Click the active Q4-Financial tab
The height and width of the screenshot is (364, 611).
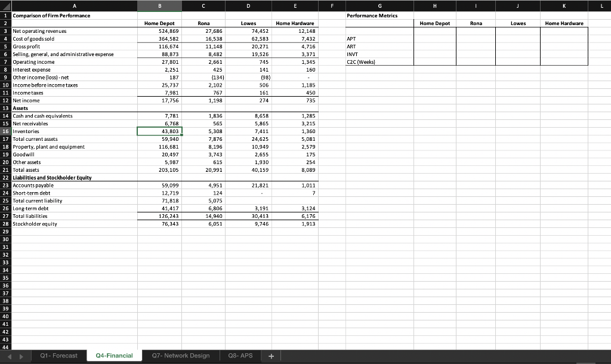(x=114, y=355)
